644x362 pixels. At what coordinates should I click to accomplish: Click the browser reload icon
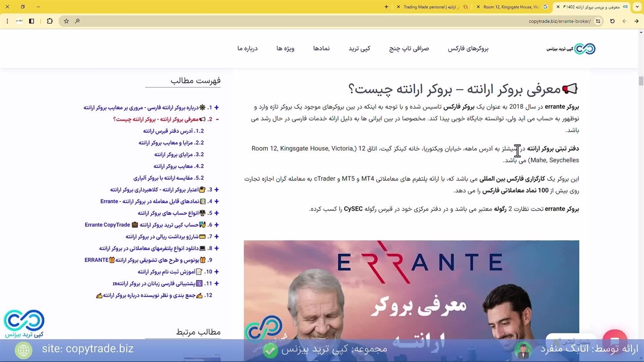[x=612, y=21]
